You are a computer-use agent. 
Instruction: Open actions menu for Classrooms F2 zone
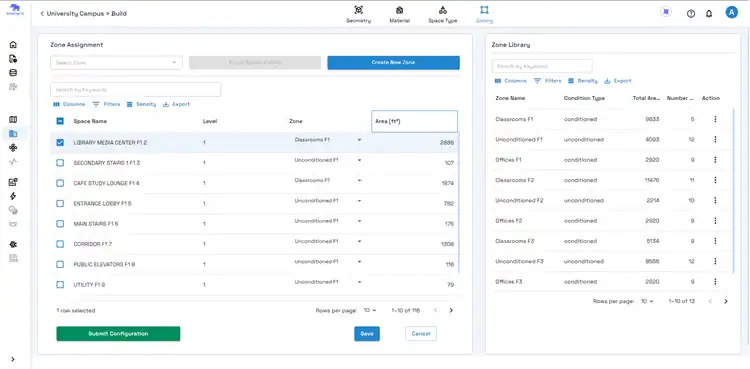pos(715,180)
